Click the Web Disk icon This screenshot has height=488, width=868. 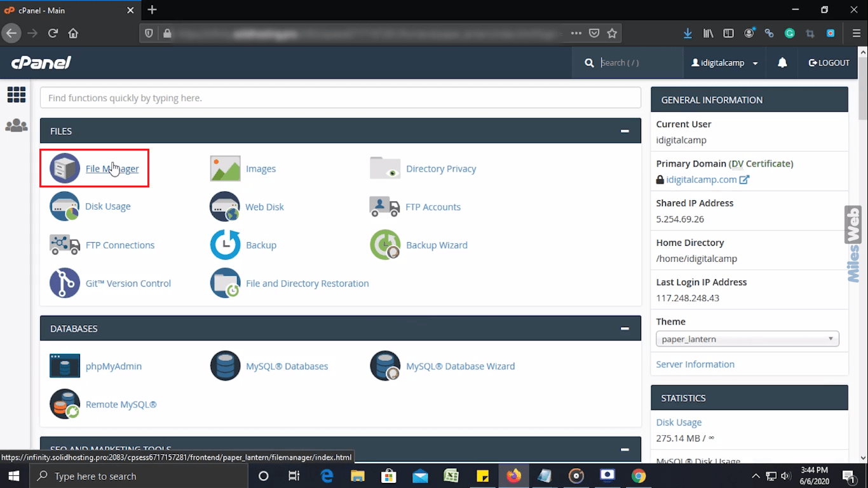(225, 207)
